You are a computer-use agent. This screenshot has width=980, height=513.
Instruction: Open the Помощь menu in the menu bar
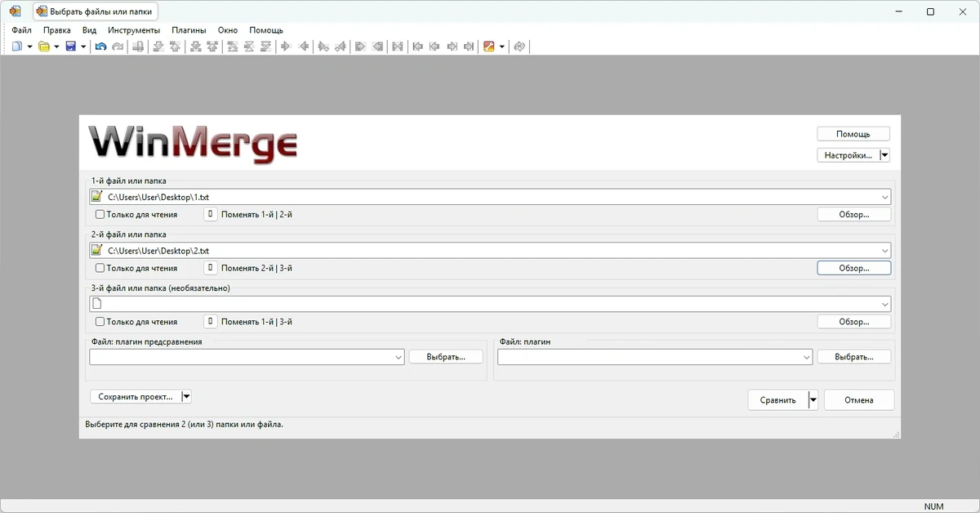[266, 30]
